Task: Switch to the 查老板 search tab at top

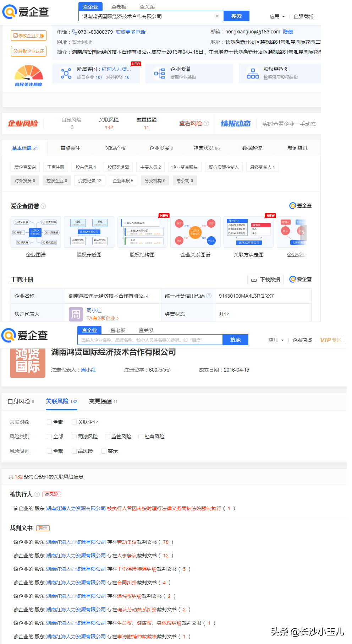Action: coord(119,7)
